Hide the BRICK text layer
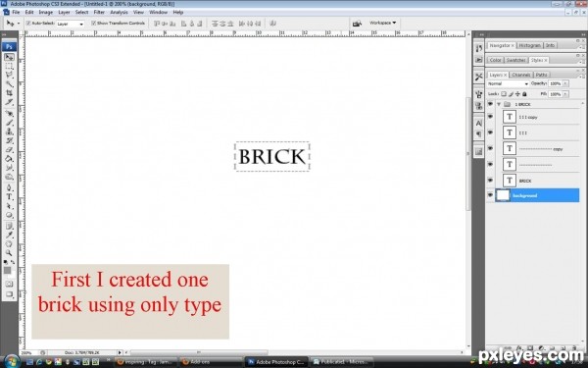The height and width of the screenshot is (368, 588). click(x=490, y=181)
